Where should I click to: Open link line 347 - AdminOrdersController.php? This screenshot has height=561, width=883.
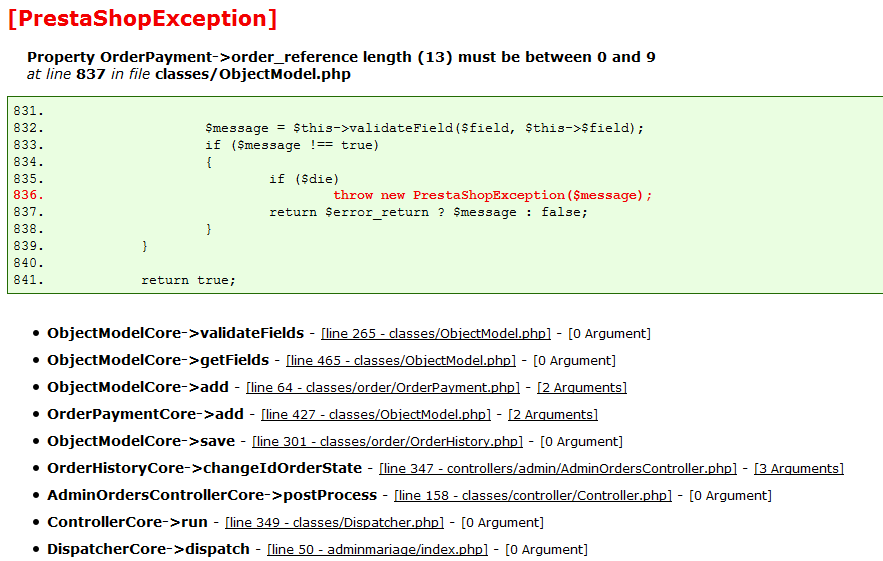tap(558, 469)
